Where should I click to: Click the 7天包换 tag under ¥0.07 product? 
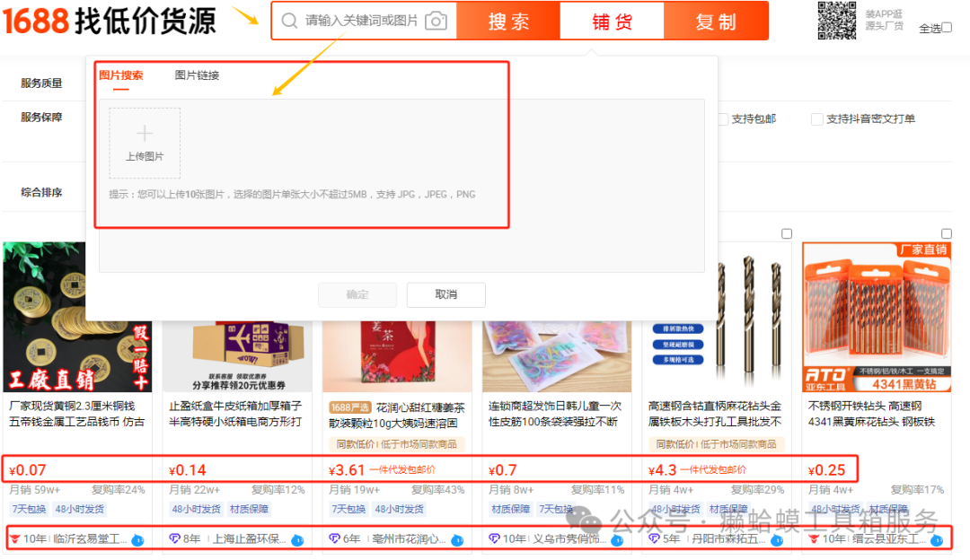(29, 510)
